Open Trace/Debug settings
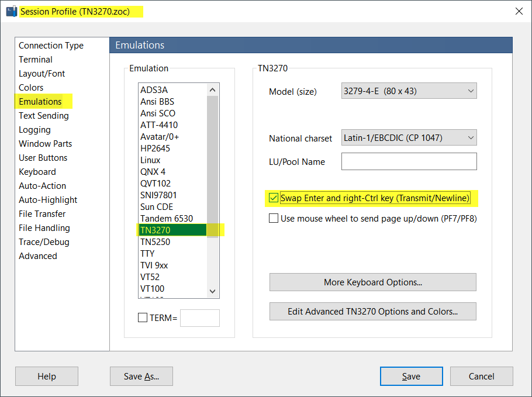The image size is (532, 397). click(44, 242)
